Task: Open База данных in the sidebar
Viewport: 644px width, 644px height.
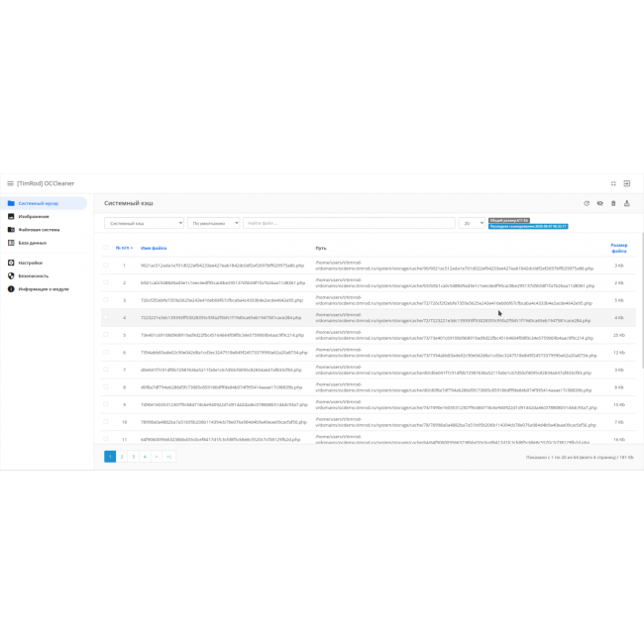Action: pos(32,242)
